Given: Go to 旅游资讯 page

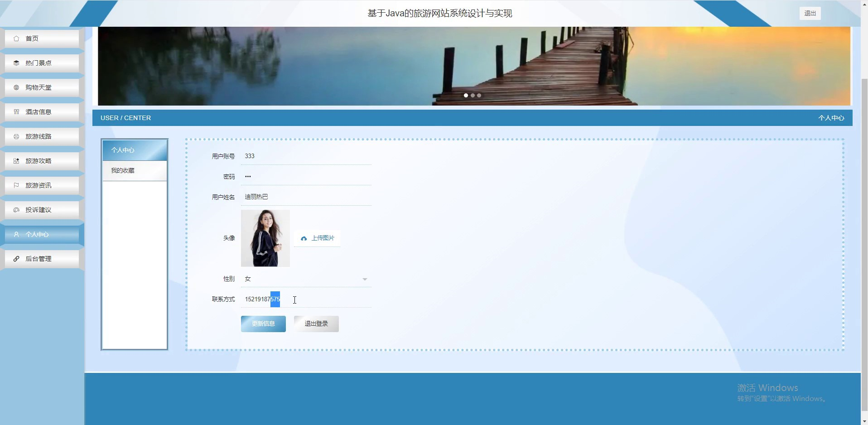Looking at the screenshot, I should (x=42, y=185).
